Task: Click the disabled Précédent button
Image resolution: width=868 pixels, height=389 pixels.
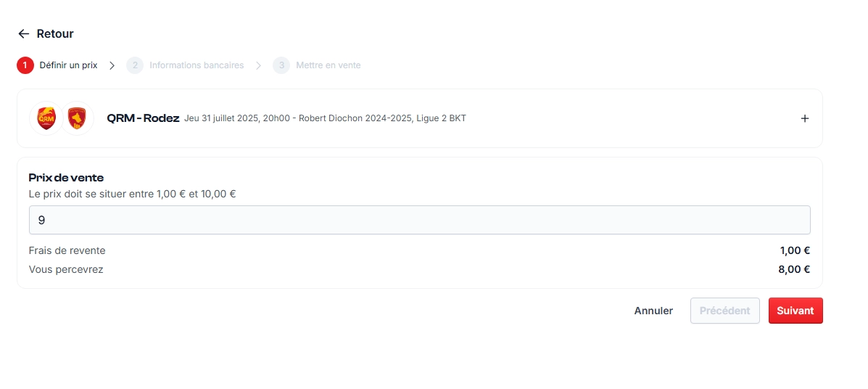Action: 724,311
